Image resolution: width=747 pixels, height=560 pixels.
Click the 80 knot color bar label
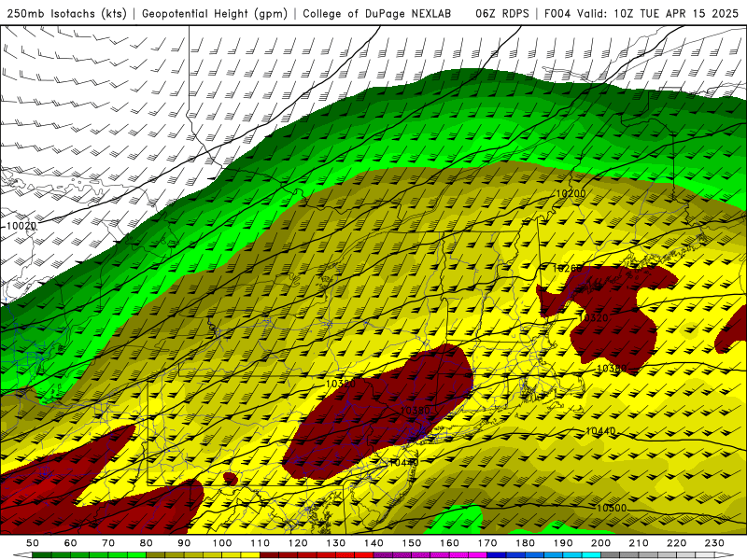(x=147, y=543)
